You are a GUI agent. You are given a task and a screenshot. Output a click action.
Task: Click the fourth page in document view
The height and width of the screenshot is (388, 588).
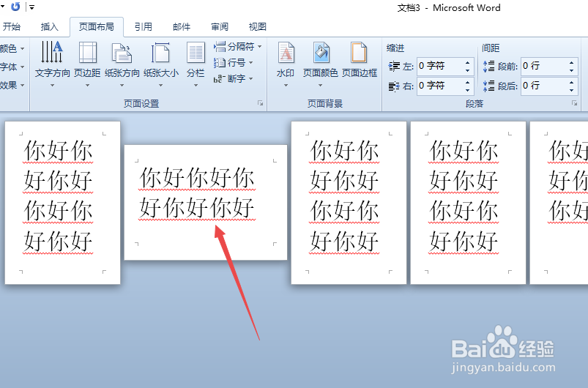pos(468,203)
